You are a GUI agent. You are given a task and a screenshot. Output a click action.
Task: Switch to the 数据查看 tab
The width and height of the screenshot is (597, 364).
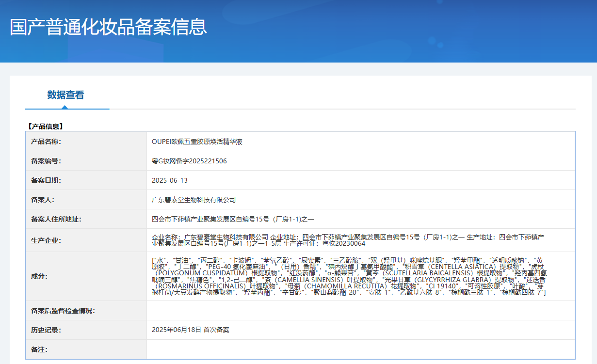(65, 95)
